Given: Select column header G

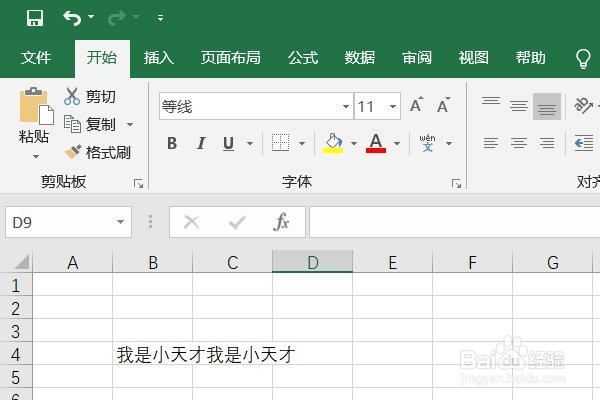Looking at the screenshot, I should pyautogui.click(x=553, y=262).
